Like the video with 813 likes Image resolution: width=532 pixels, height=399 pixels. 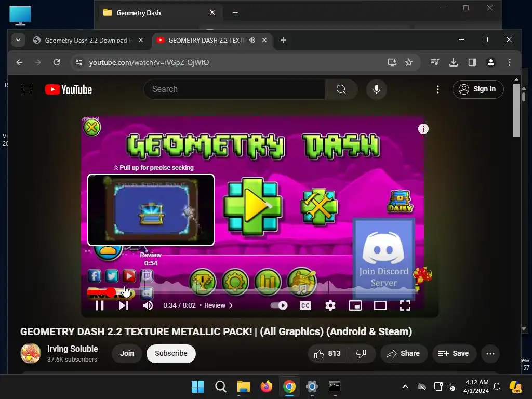(x=328, y=354)
